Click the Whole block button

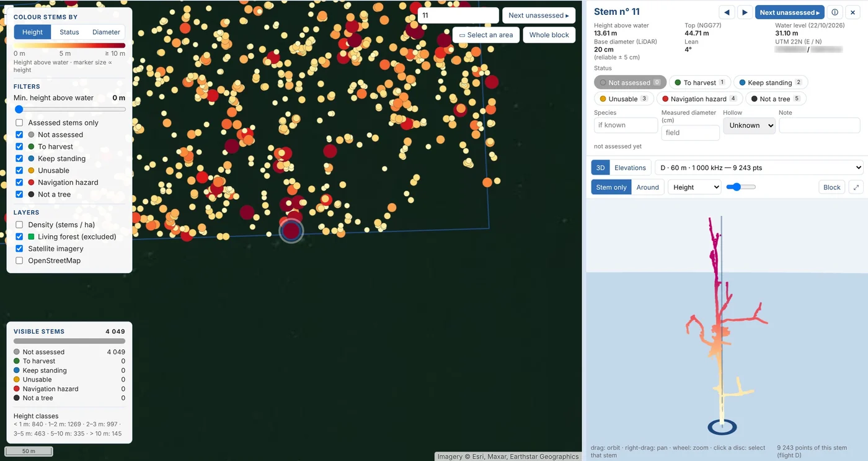tap(549, 35)
